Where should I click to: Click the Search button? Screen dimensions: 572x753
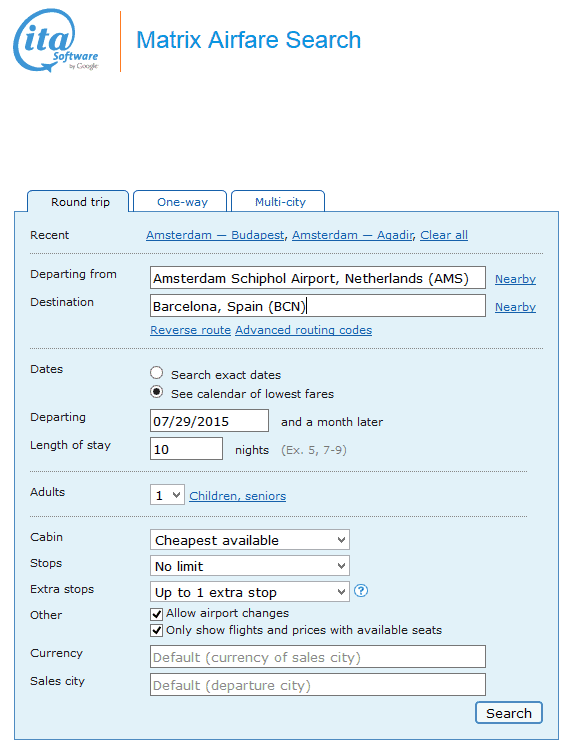click(x=509, y=713)
